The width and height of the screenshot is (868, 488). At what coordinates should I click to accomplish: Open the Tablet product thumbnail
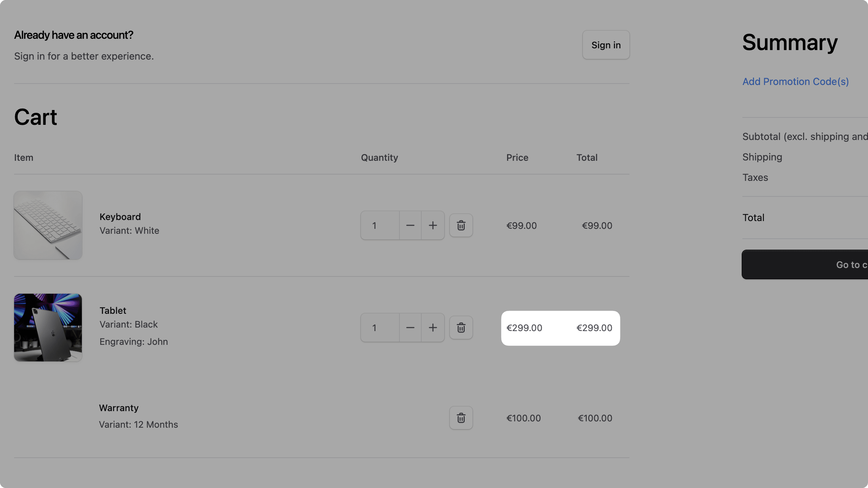(48, 328)
